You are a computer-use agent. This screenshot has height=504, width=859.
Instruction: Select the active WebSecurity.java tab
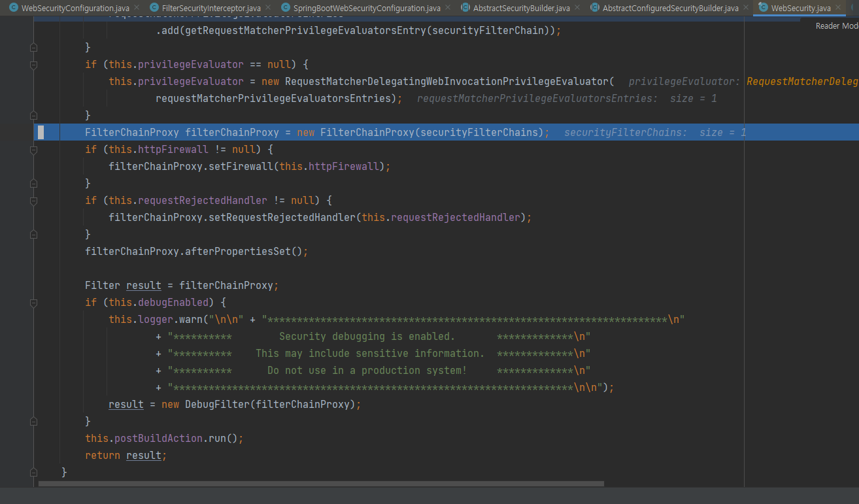coord(801,8)
